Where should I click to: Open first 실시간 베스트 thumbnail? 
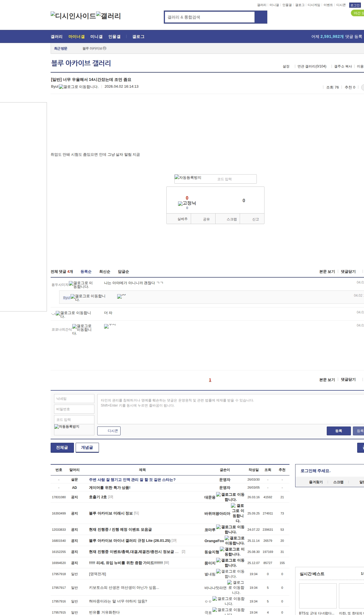(318, 596)
